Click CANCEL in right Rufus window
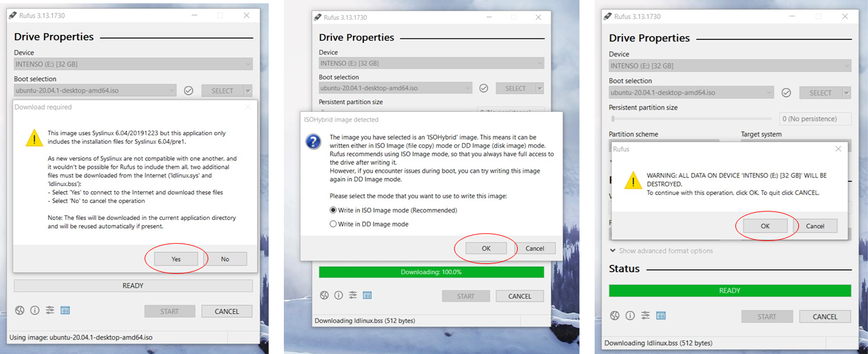The image size is (868, 354). [825, 317]
